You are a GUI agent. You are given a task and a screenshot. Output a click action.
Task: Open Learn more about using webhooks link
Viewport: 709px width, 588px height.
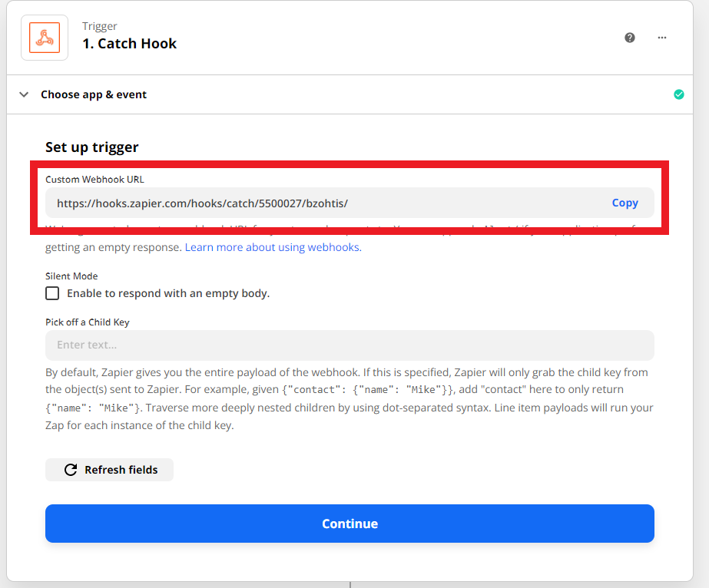tap(273, 247)
